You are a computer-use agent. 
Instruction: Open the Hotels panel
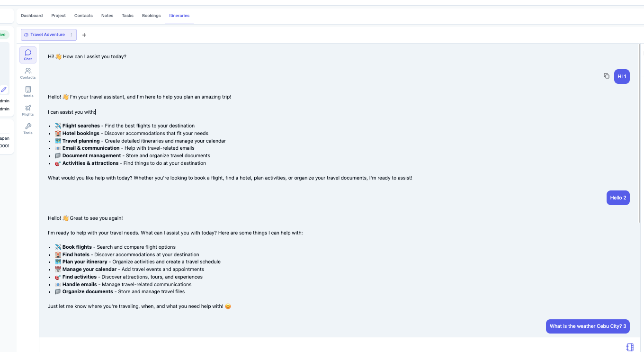[x=27, y=91]
